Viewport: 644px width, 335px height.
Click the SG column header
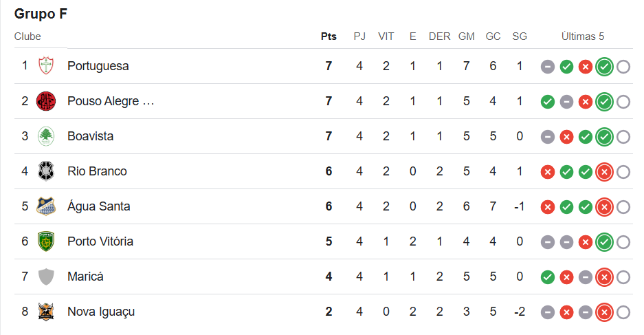pyautogui.click(x=520, y=36)
